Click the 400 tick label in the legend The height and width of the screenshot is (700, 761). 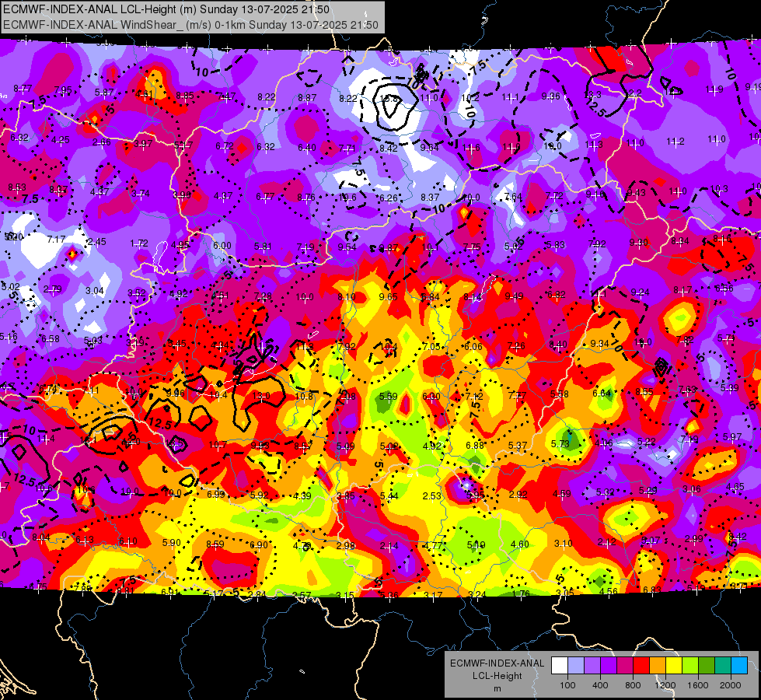click(x=600, y=685)
